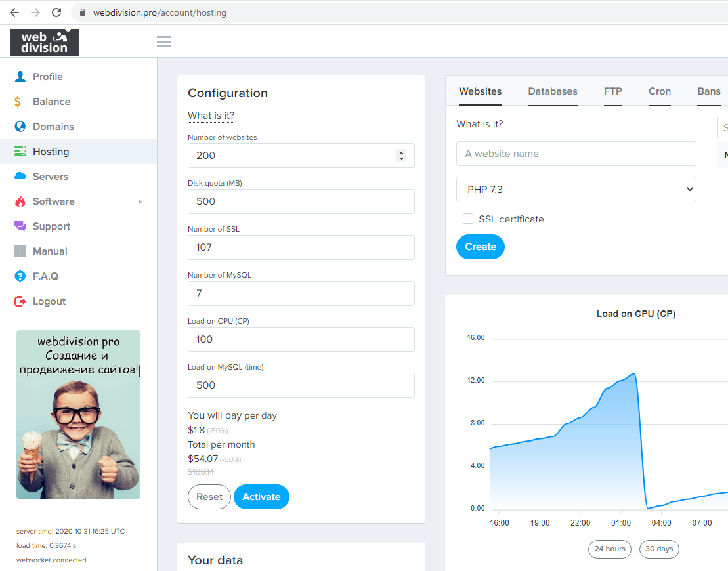Show the 30 days chart range
The height and width of the screenshot is (571, 728).
coord(659,549)
